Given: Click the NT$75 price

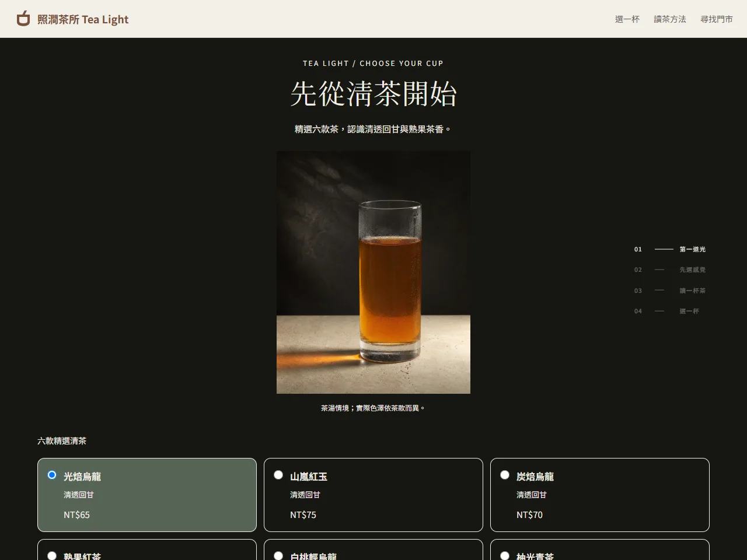Looking at the screenshot, I should [x=303, y=514].
